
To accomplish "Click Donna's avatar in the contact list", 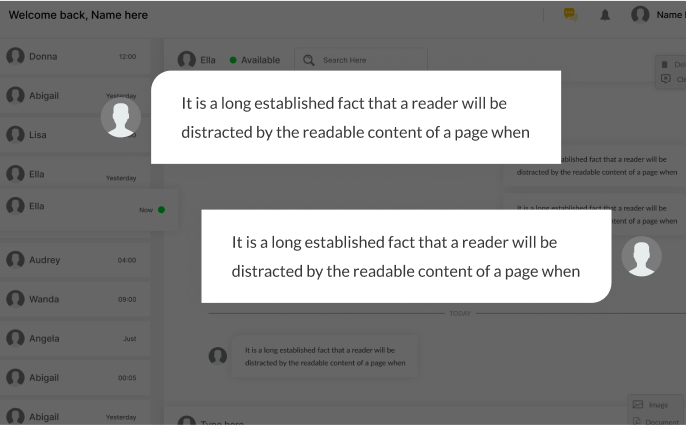I will pos(15,56).
